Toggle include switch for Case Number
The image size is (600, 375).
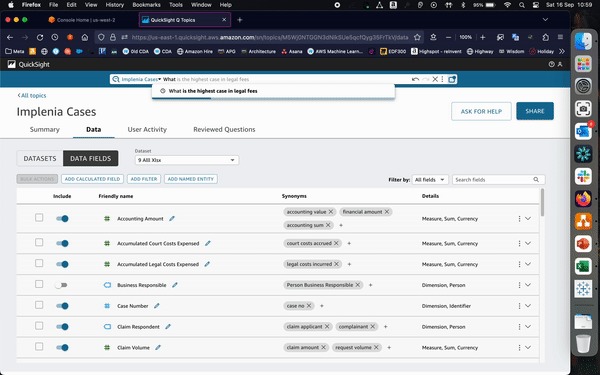pos(62,306)
